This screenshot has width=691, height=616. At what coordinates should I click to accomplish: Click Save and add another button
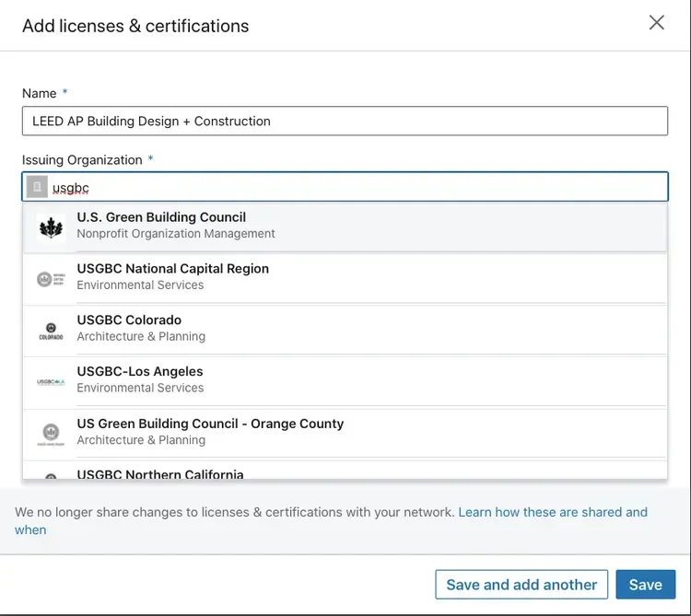521,585
